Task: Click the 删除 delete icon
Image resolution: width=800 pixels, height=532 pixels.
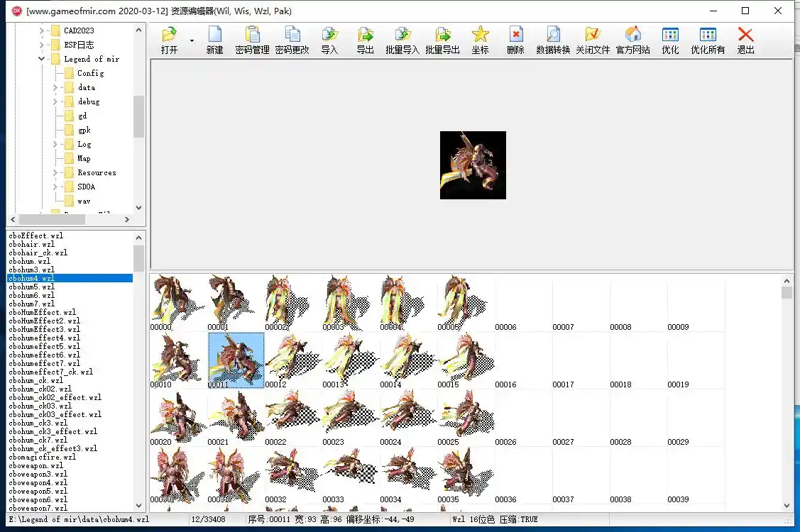Action: click(516, 40)
